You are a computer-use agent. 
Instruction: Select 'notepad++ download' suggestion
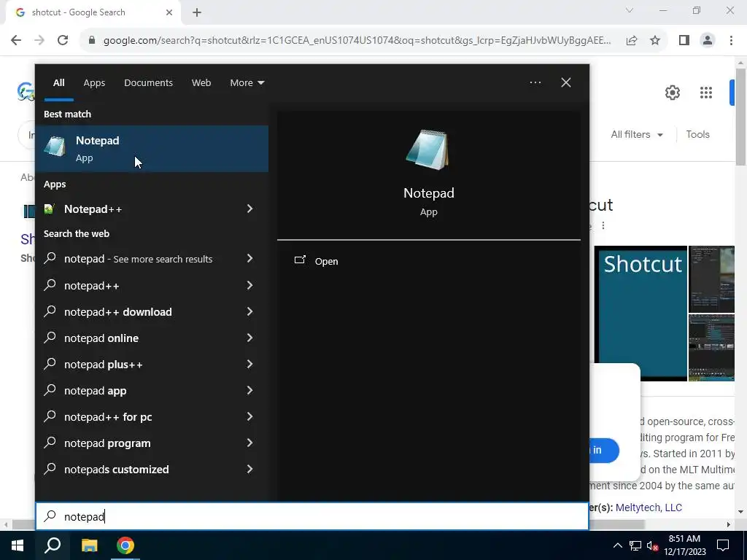coord(138,312)
